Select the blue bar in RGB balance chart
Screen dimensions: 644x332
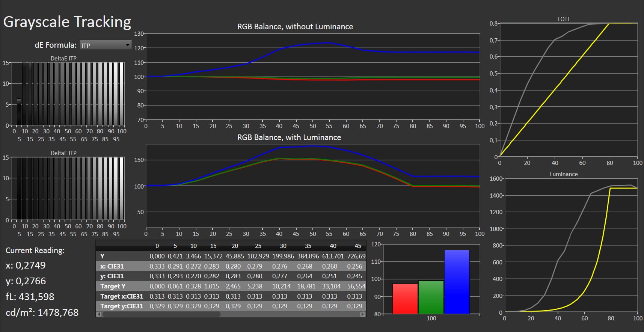pos(457,282)
